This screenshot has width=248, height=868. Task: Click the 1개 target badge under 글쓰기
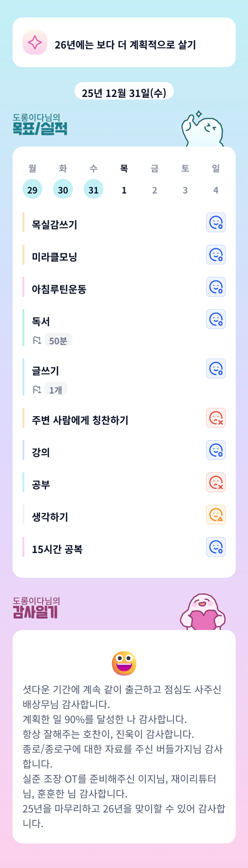(55, 390)
